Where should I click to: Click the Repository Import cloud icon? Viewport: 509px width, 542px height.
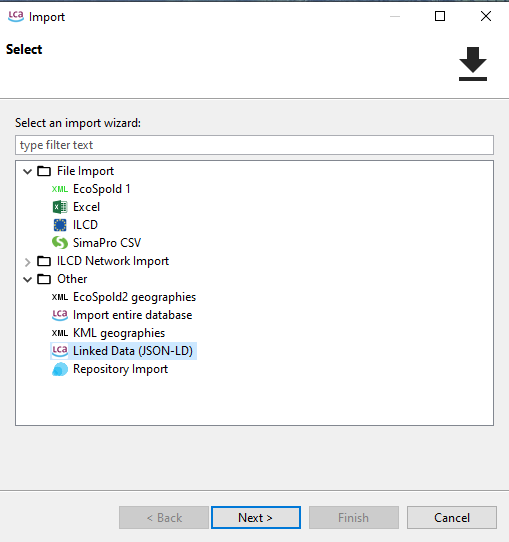pos(60,369)
